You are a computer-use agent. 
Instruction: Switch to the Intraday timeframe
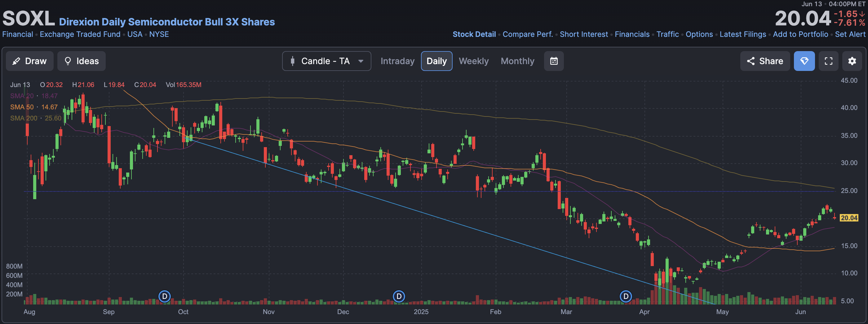(x=397, y=61)
